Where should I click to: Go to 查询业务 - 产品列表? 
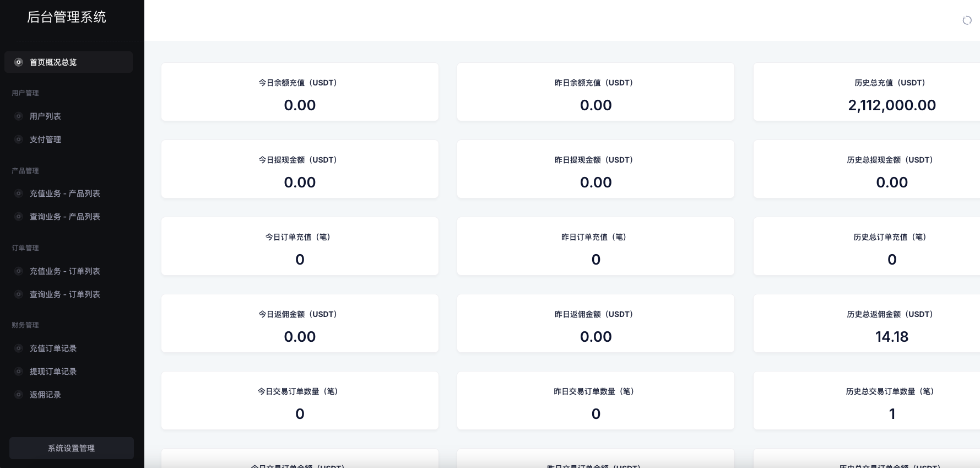64,217
